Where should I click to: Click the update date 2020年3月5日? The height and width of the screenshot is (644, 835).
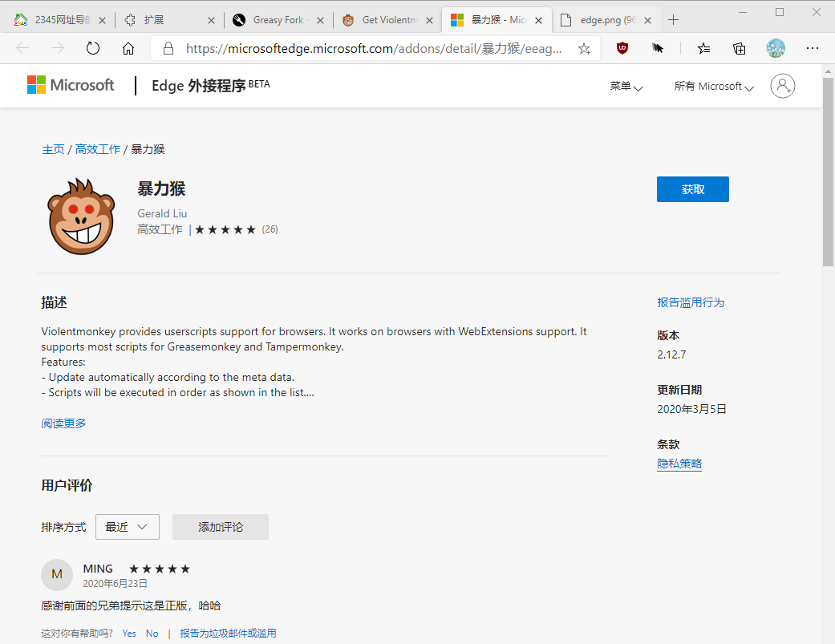[x=691, y=409]
